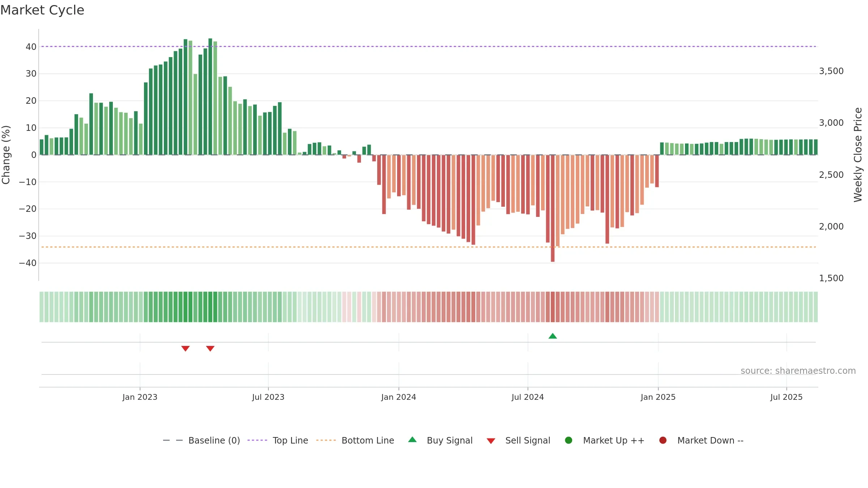The height and width of the screenshot is (488, 868).
Task: Click the gray dashed Baseline sample in legend
Action: click(173, 440)
